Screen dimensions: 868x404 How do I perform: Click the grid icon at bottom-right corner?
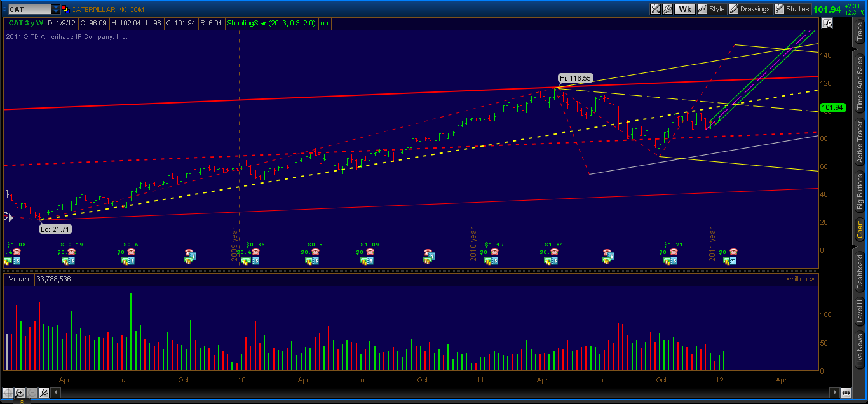pos(846,393)
